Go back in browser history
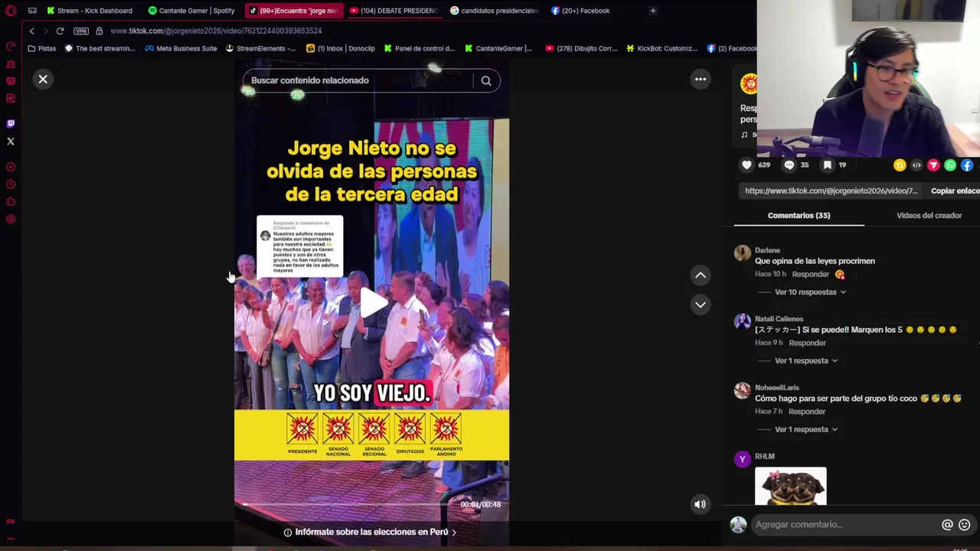980x551 pixels. point(31,31)
